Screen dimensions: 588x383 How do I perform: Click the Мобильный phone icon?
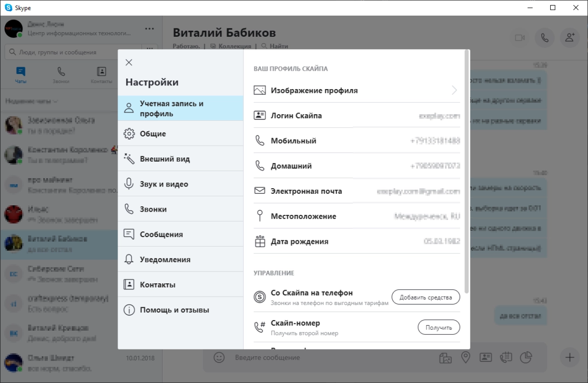tap(260, 141)
